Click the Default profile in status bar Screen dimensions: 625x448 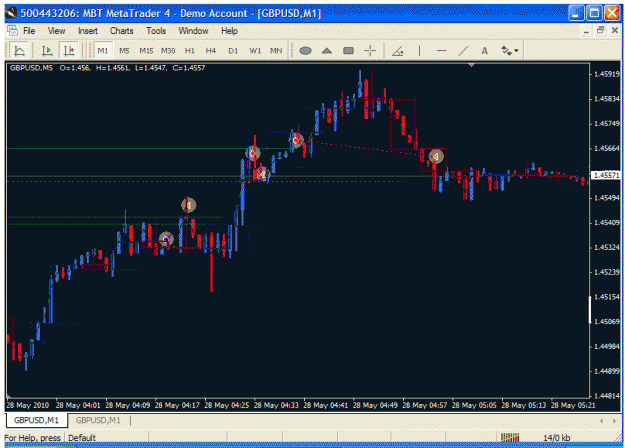click(82, 438)
